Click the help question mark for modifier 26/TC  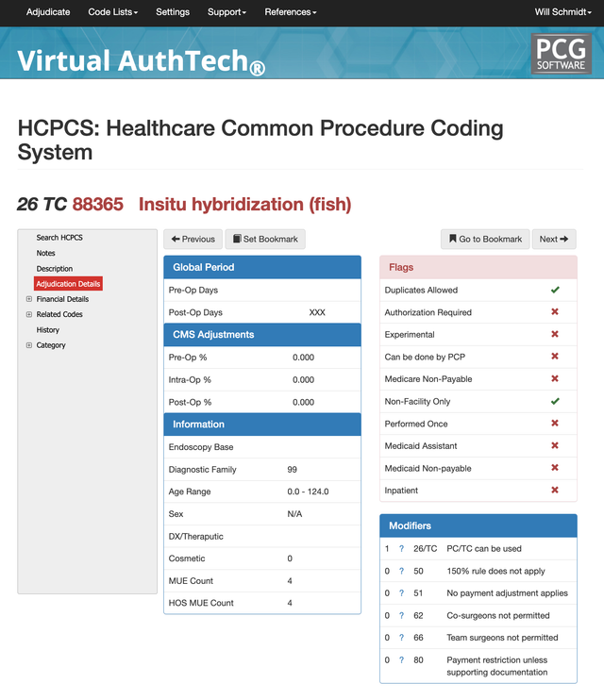coord(401,549)
